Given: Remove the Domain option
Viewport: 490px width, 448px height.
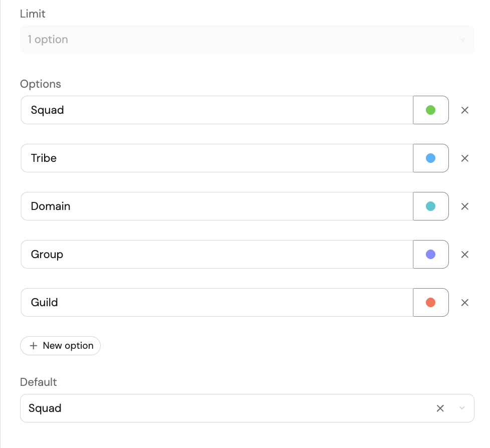Looking at the screenshot, I should pos(464,206).
